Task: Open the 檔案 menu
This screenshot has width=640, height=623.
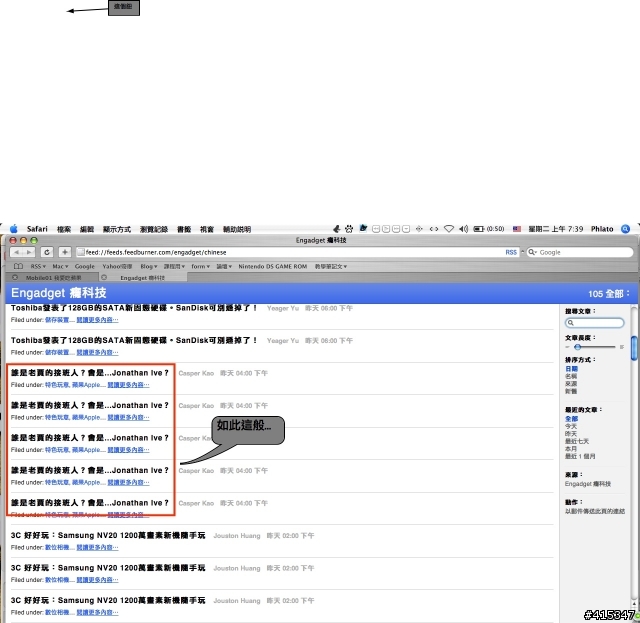Action: pyautogui.click(x=64, y=229)
